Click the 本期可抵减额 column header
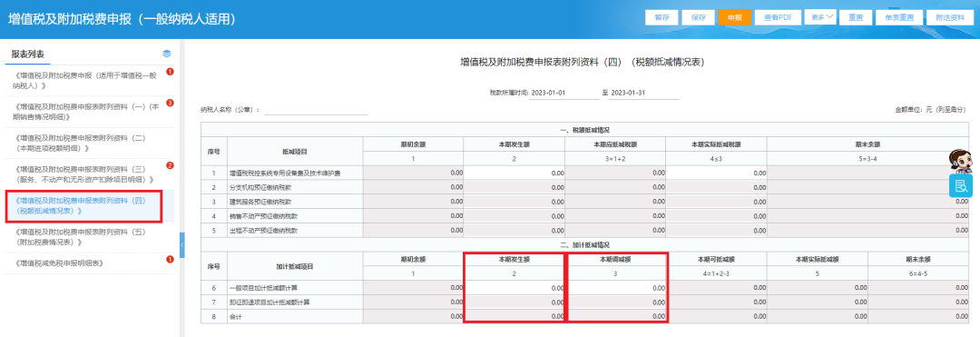 click(x=716, y=259)
